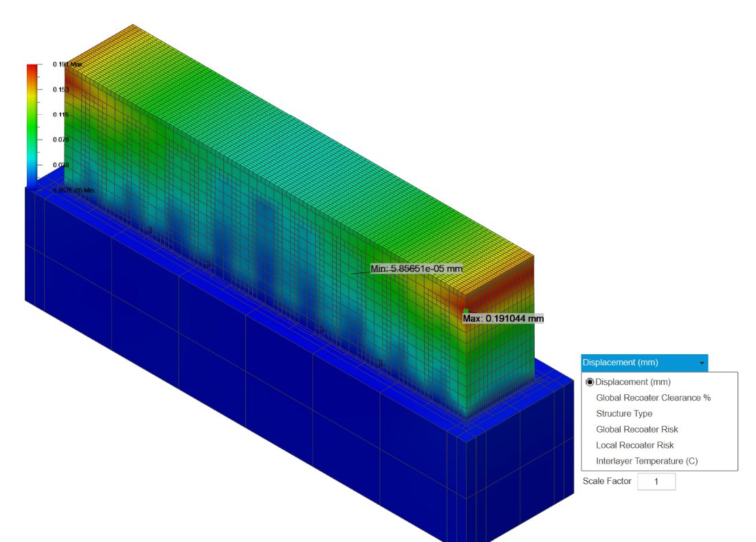This screenshot has width=756, height=542.
Task: Click the green Max point marker on model
Action: [x=467, y=311]
